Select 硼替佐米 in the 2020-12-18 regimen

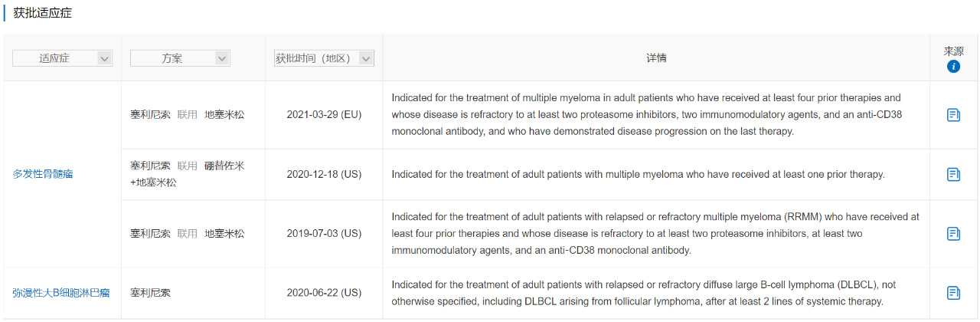pos(224,166)
